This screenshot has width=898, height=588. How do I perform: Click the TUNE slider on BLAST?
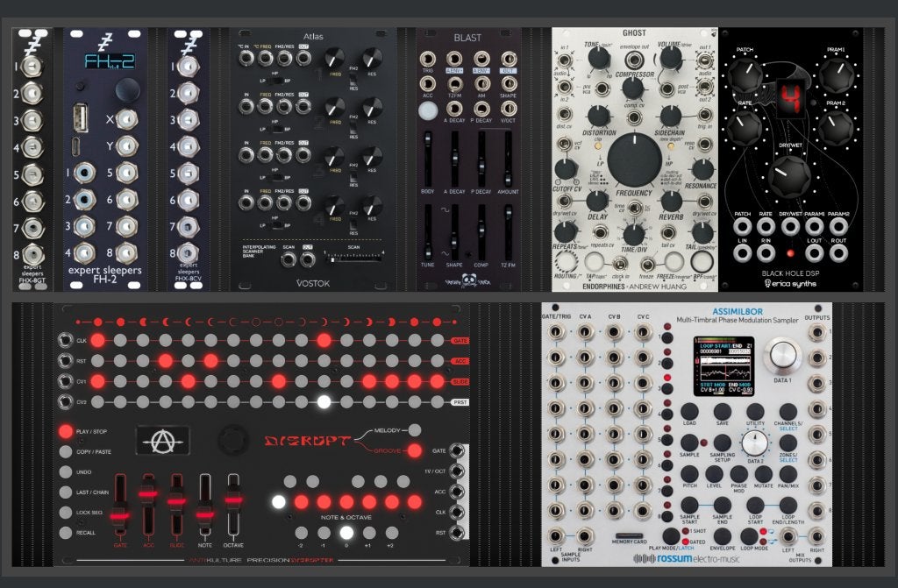pyautogui.click(x=427, y=232)
